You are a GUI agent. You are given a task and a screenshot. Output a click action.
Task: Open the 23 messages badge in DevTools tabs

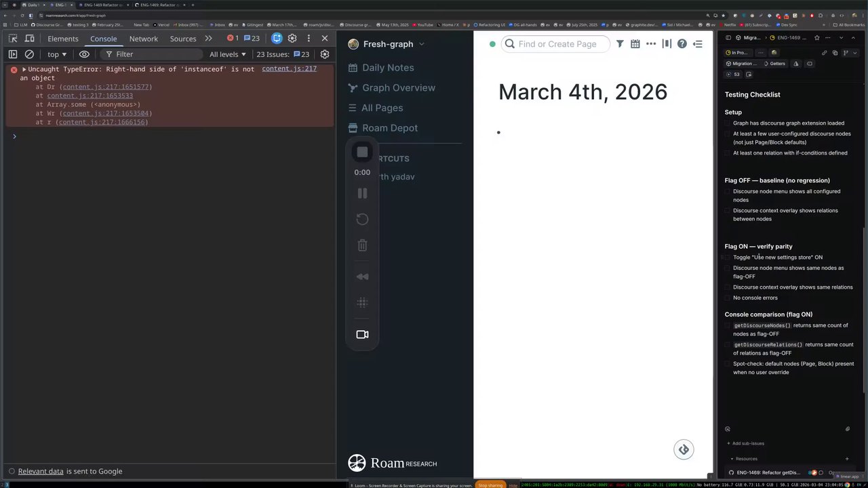coord(252,39)
